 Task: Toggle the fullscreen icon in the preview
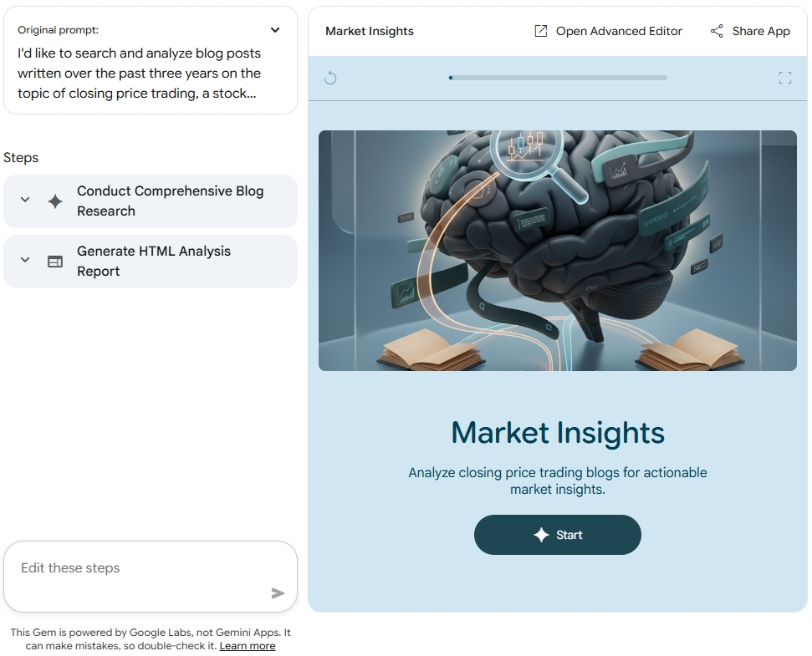pos(784,78)
